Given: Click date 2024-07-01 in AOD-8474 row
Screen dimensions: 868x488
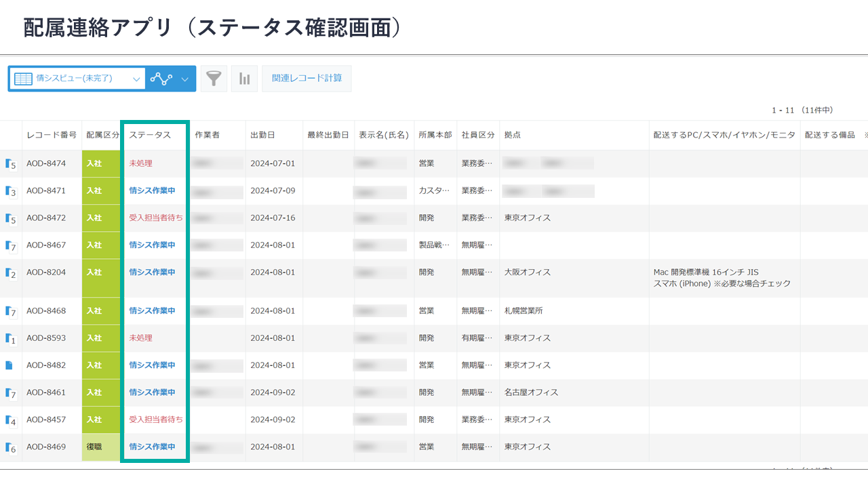Looking at the screenshot, I should click(x=273, y=164).
